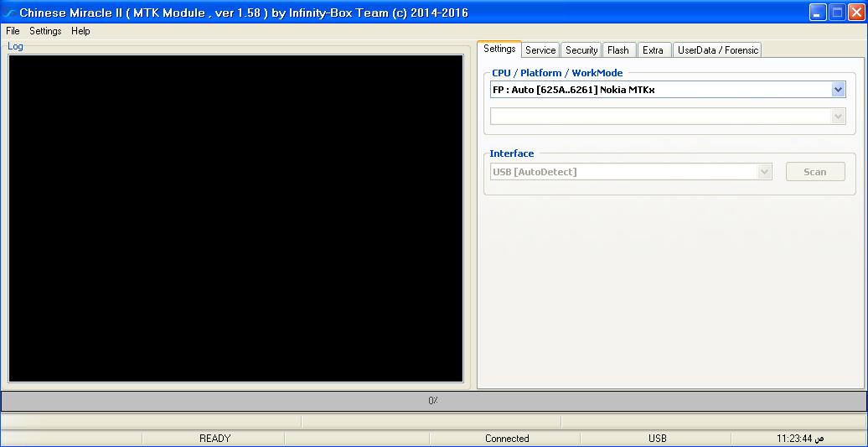Click the Infinity-Box app icon in title bar
The height and width of the screenshot is (447, 868).
coord(9,13)
